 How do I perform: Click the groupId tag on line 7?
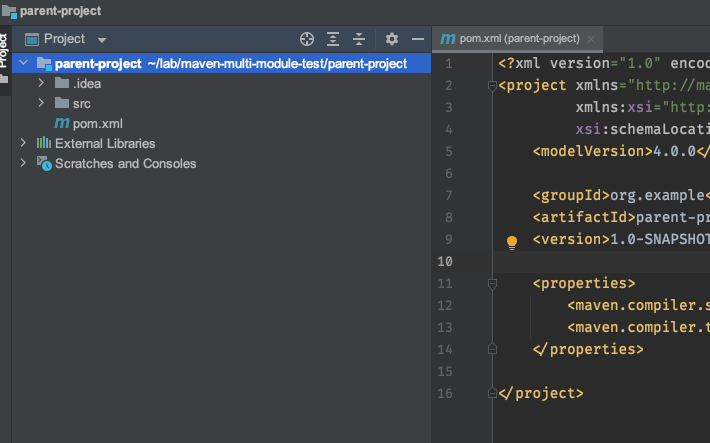point(571,195)
